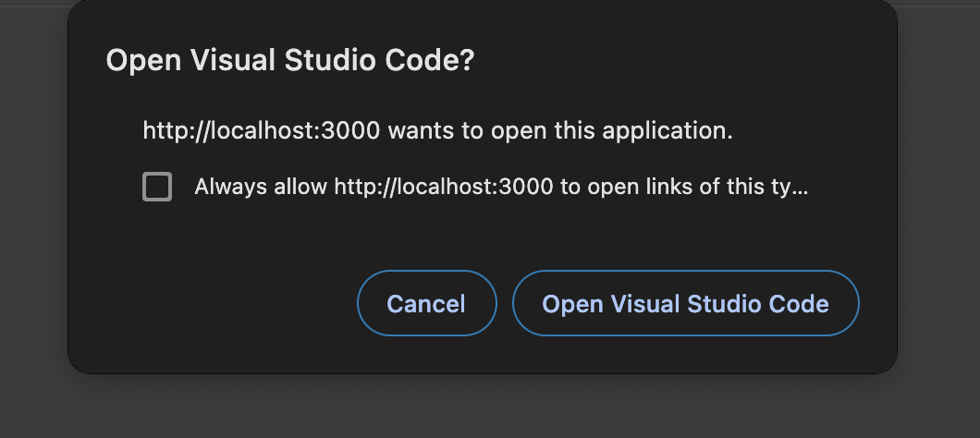The height and width of the screenshot is (438, 980).
Task: Click the Cancel button
Action: 426,303
